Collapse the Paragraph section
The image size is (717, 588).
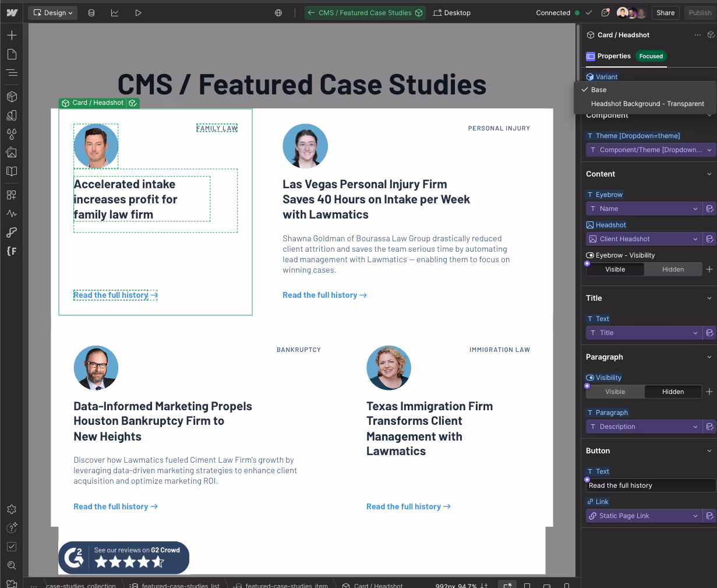(709, 357)
